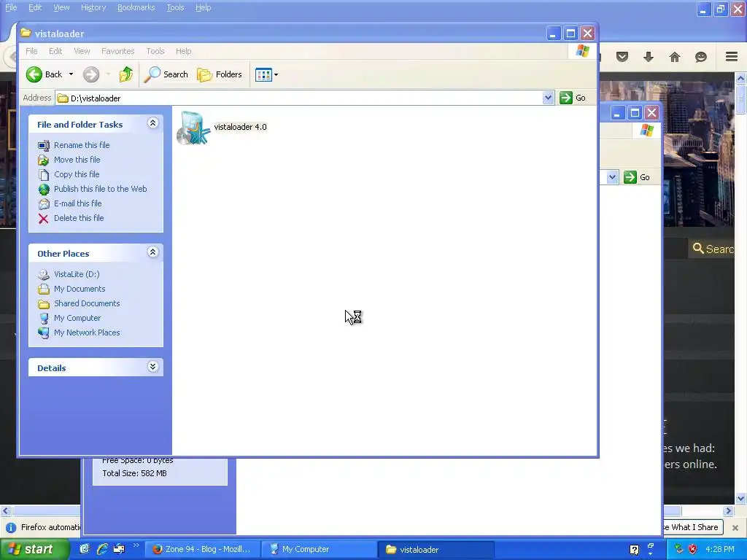
Task: Open the View menu in vistaloader window
Action: 82,51
